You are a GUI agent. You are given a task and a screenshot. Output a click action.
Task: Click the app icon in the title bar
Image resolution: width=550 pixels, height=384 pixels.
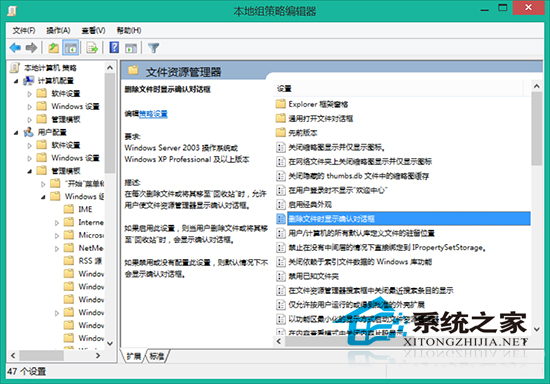(x=12, y=11)
